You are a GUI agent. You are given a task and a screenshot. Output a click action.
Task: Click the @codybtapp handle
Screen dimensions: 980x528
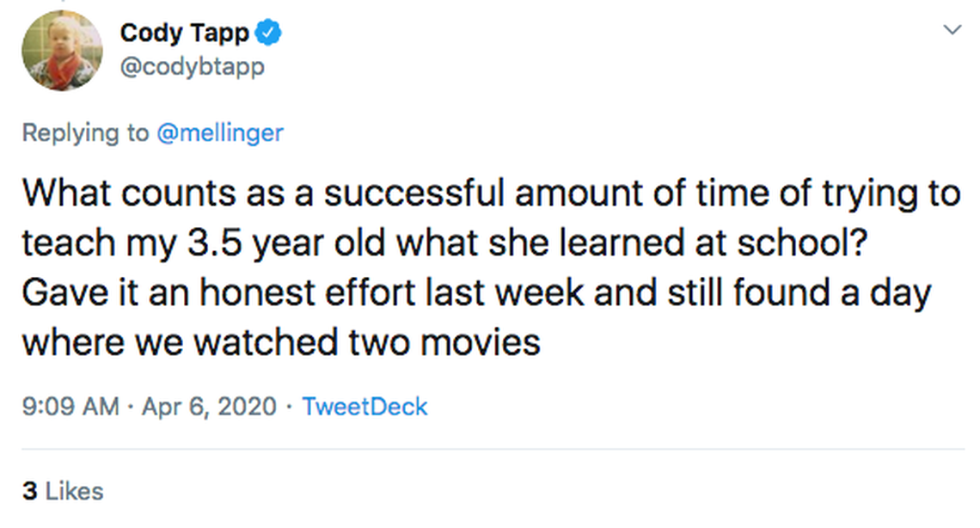pyautogui.click(x=192, y=66)
